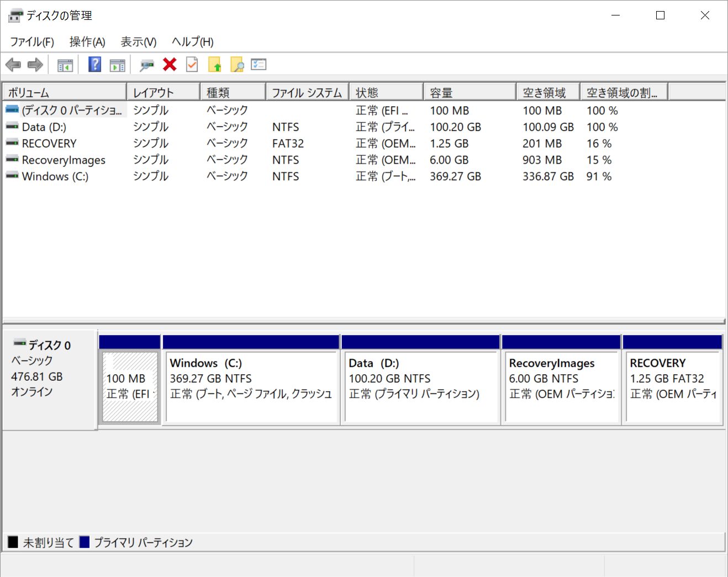Click the 336.87 GB free space cell
The image size is (728, 577).
pyautogui.click(x=548, y=176)
